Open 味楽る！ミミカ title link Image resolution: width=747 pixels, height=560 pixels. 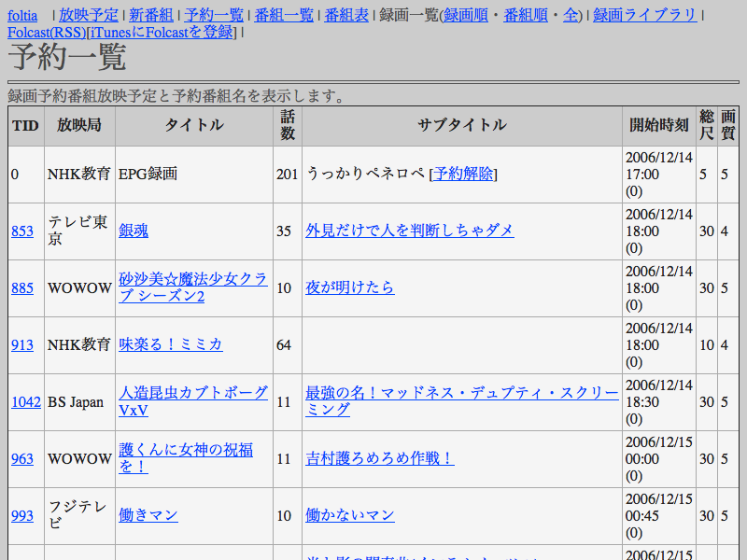pyautogui.click(x=170, y=344)
